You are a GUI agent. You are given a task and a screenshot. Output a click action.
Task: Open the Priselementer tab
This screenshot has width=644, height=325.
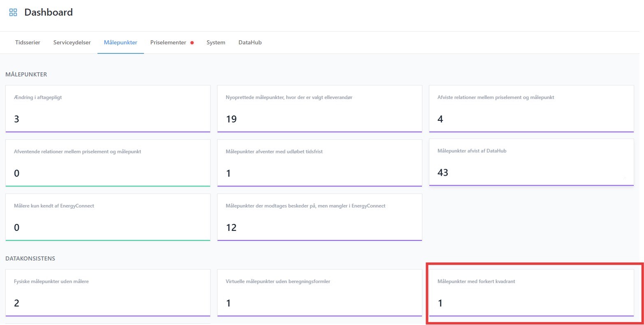(x=168, y=43)
